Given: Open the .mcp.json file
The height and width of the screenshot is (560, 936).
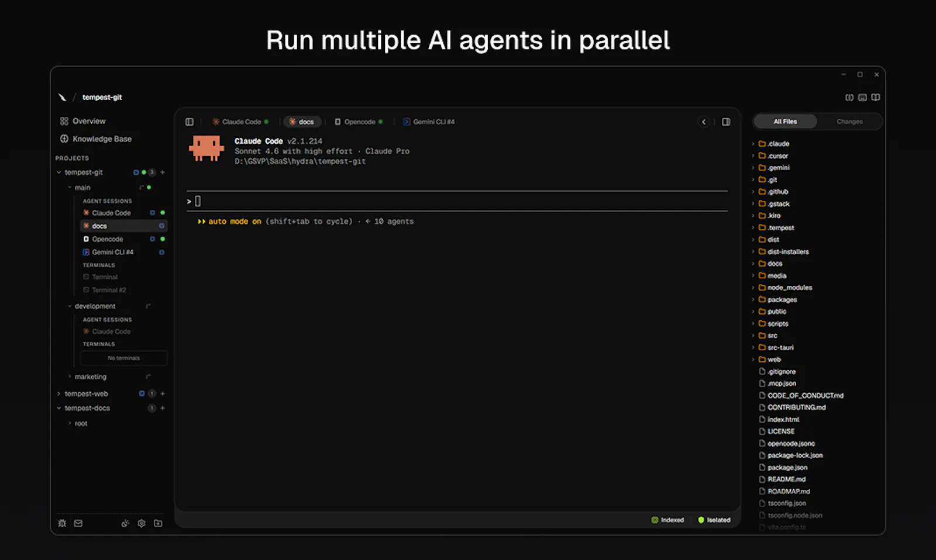Looking at the screenshot, I should point(777,383).
